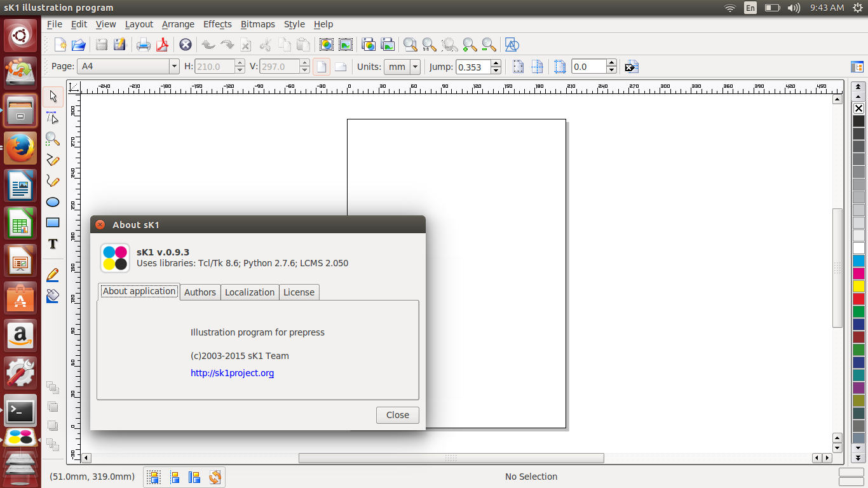This screenshot has height=488, width=868.
Task: Create a new document via toolbar icon
Action: click(60, 44)
